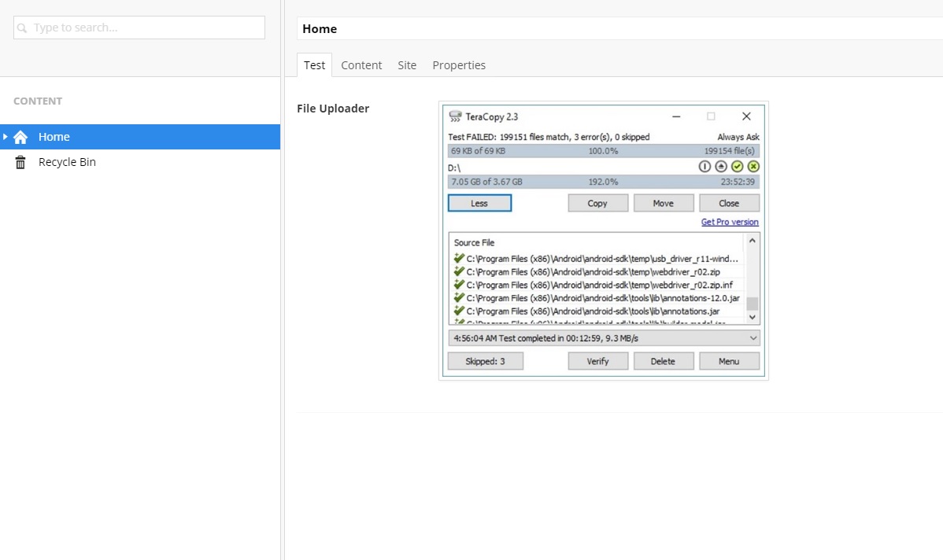This screenshot has width=943, height=560.
Task: Close TeraCopy with the X button
Action: coord(746,116)
